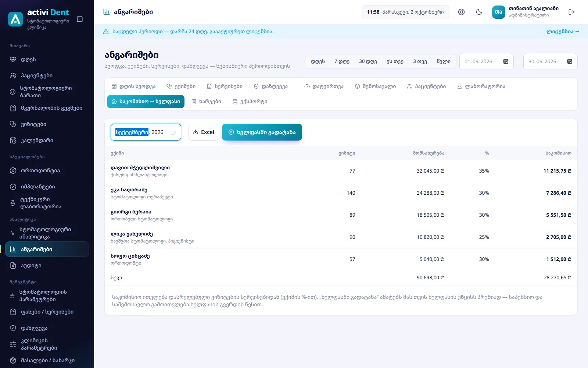Image resolution: width=588 pixels, height=368 pixels.
Task: Open month picker calendar icon
Action: (173, 132)
